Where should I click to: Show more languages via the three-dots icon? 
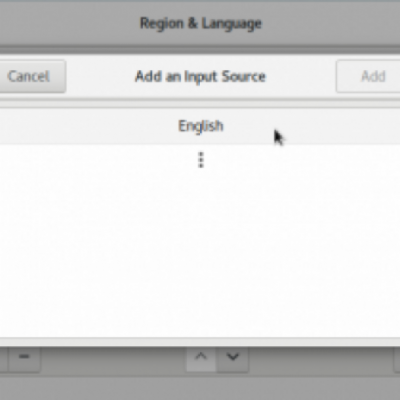click(x=201, y=160)
